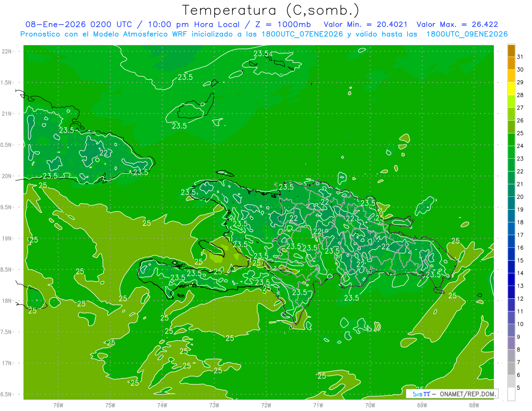Screen dimensions: 532x411
Task: Pick the yellow colorbar swatch between 28 and 29
Action: (511, 89)
